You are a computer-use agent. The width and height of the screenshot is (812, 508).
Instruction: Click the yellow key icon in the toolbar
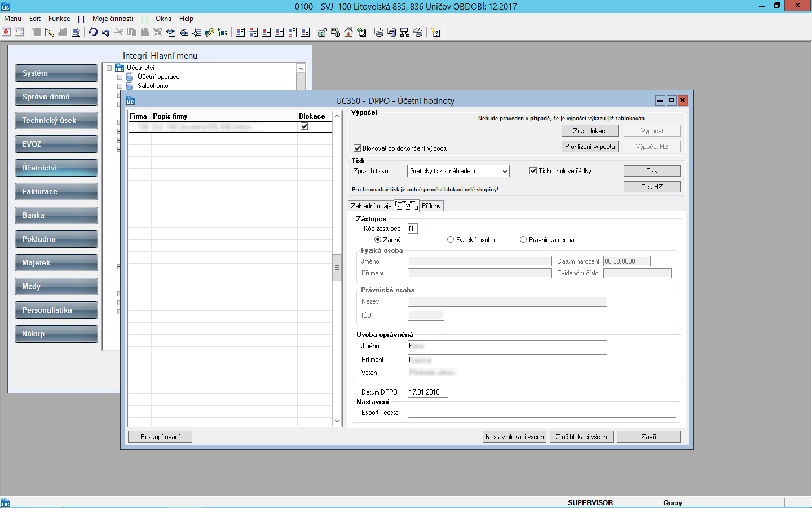(x=210, y=32)
